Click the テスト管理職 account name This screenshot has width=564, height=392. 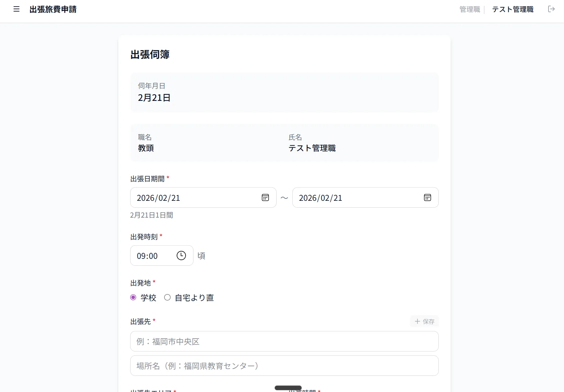(512, 9)
